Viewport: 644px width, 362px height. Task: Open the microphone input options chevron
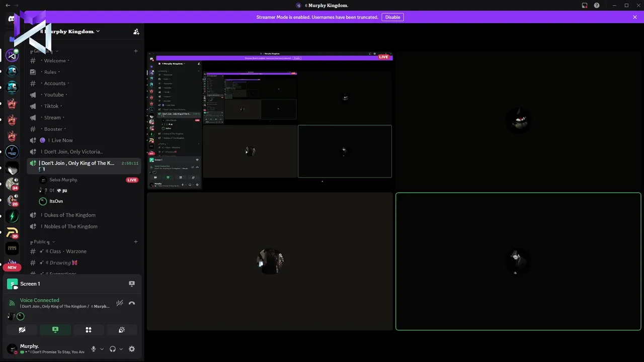coord(102,349)
